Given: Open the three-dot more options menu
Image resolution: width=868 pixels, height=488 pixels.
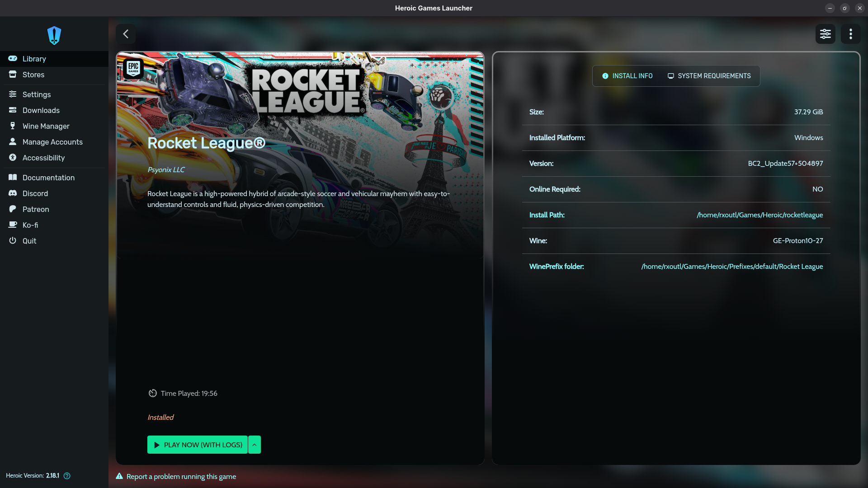Looking at the screenshot, I should (x=850, y=34).
